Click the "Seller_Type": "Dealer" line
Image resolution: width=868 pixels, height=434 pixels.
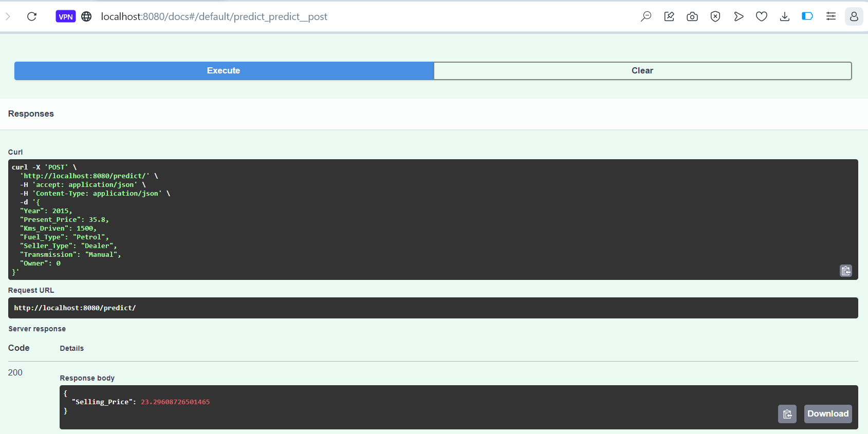click(x=68, y=246)
